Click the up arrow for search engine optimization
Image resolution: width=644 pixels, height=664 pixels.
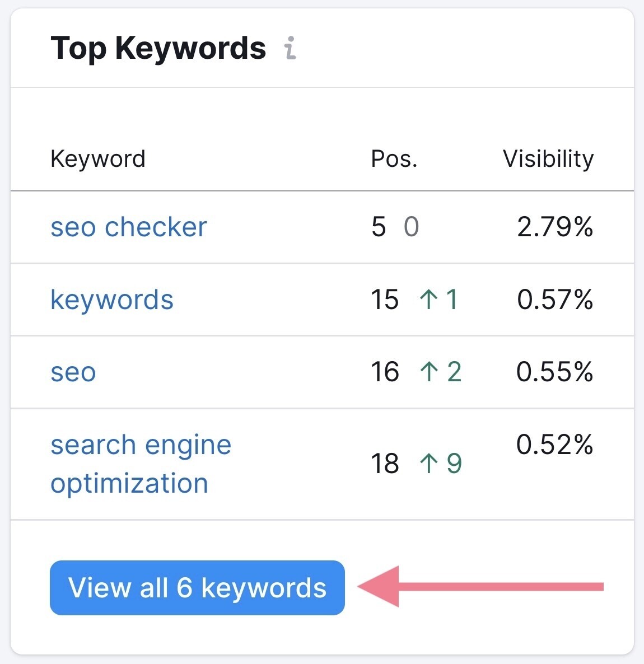coord(428,464)
